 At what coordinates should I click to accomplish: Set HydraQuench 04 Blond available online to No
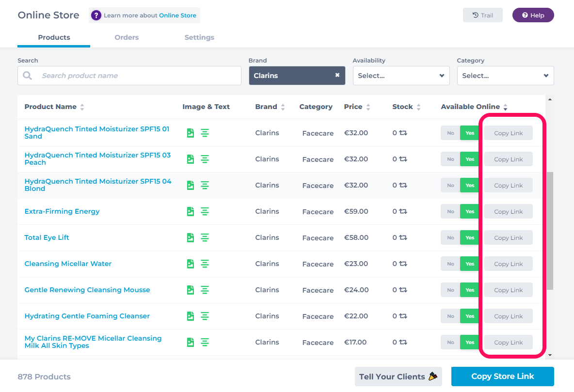pos(450,185)
